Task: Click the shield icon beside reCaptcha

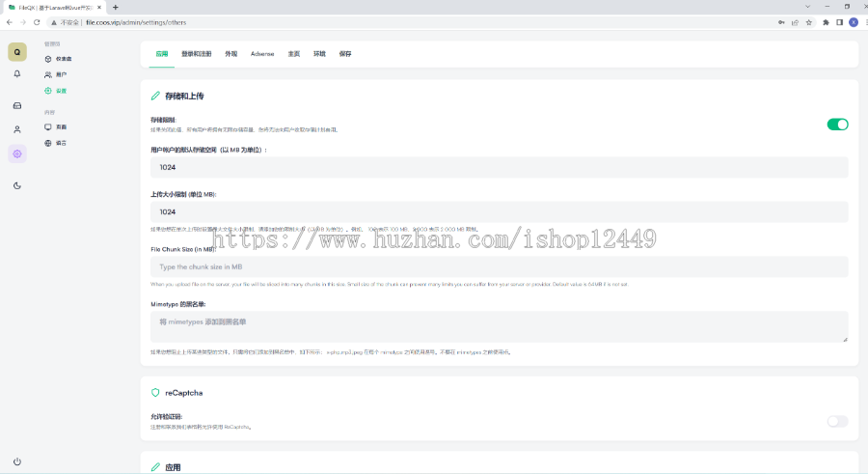Action: tap(155, 393)
